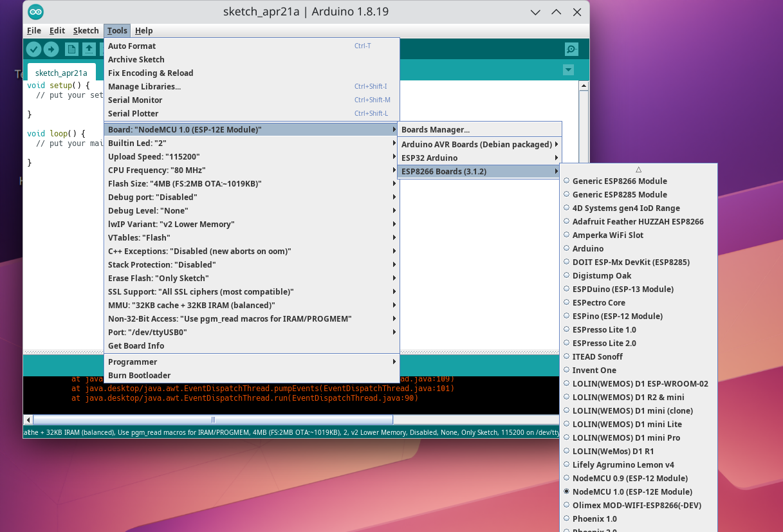This screenshot has width=783, height=532.
Task: Click Get Board Info menu entry
Action: pyautogui.click(x=252, y=345)
